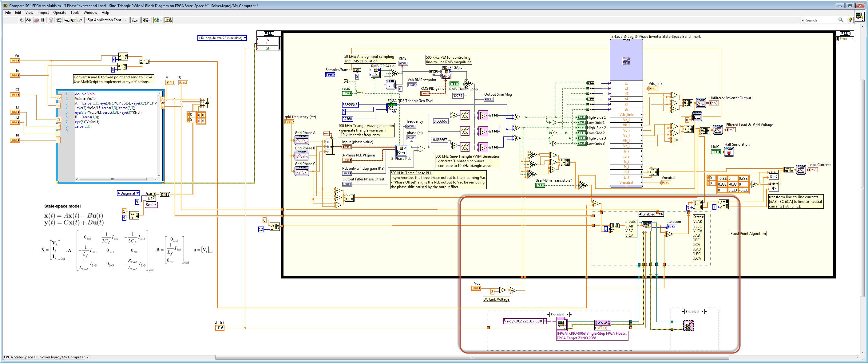Click the Step Into toolbar button
The image size is (868, 363).
point(67,20)
